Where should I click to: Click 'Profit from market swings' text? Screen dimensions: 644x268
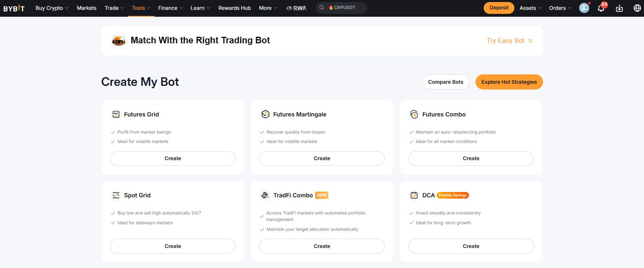(x=144, y=132)
